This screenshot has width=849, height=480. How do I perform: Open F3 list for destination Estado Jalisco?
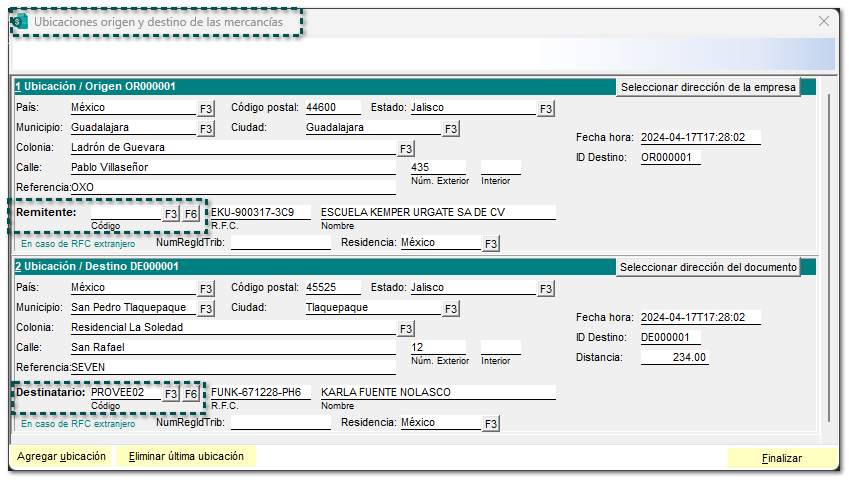coord(546,289)
